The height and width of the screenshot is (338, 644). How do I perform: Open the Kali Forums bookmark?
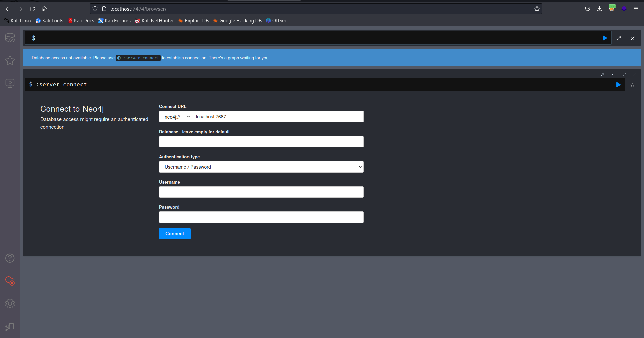click(x=114, y=21)
